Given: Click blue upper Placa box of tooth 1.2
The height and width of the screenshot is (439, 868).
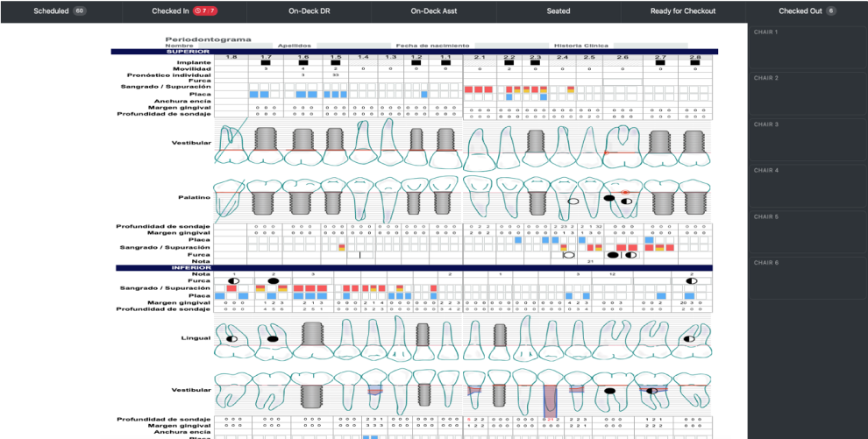Looking at the screenshot, I should 424,95.
